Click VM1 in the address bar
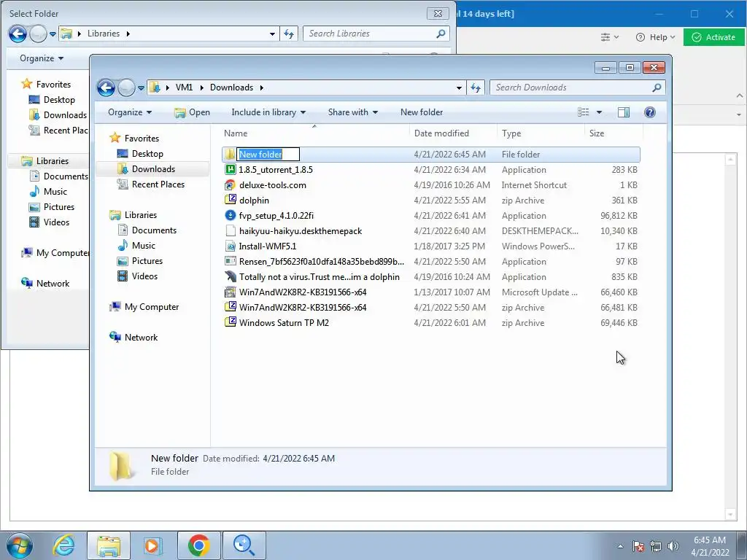Viewport: 747px width, 560px height. point(185,87)
